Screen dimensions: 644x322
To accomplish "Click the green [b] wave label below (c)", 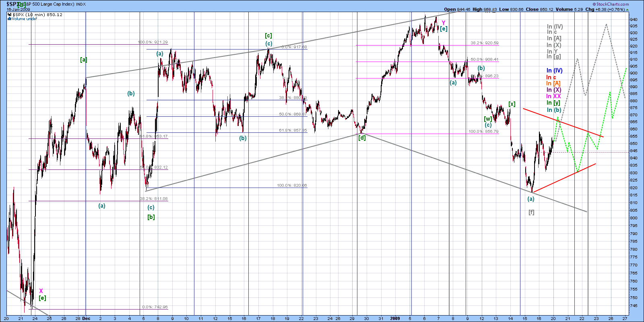I will [x=151, y=217].
